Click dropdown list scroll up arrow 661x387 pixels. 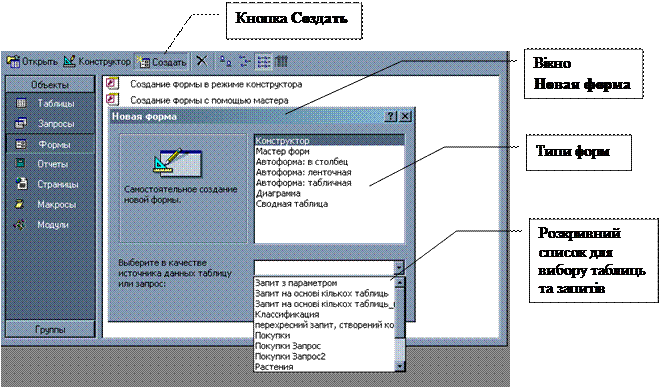[400, 282]
